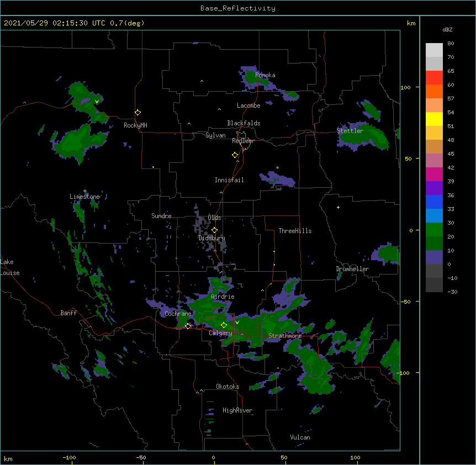Click the HighRiver town label
The image size is (476, 465).
[x=237, y=410]
